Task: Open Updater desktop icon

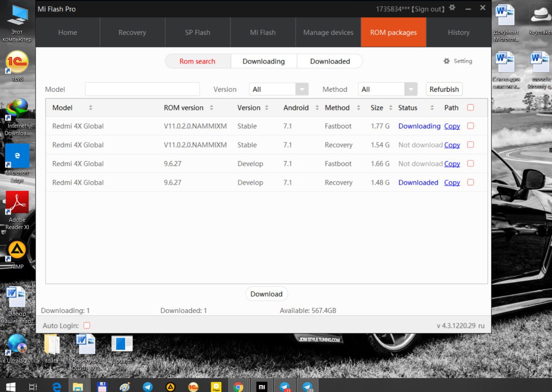Action: pyautogui.click(x=122, y=349)
